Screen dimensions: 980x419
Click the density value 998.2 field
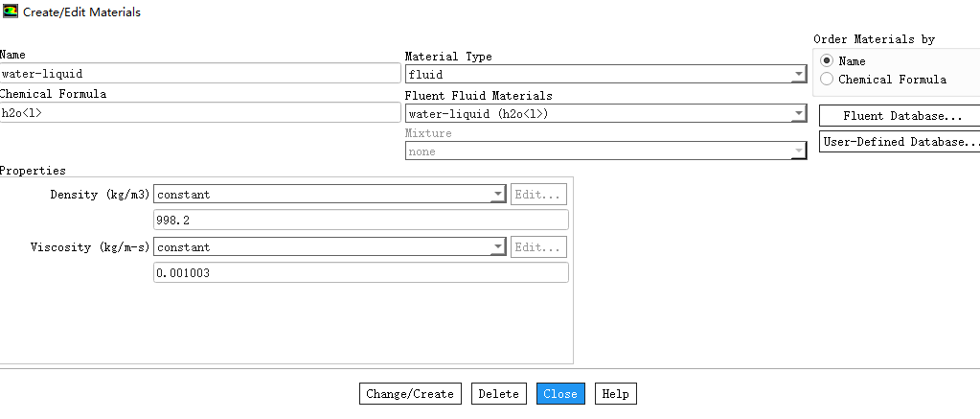tap(361, 221)
